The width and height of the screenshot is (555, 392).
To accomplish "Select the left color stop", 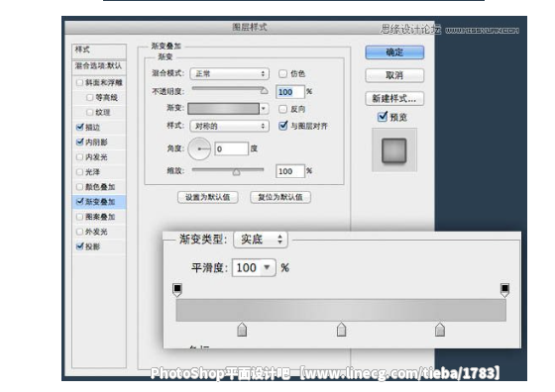I will coord(242,330).
